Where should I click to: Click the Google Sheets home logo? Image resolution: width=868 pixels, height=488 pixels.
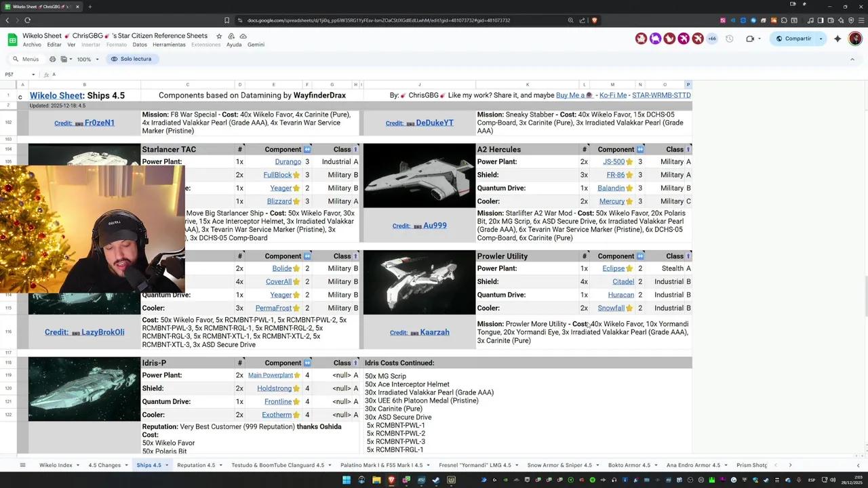12,39
